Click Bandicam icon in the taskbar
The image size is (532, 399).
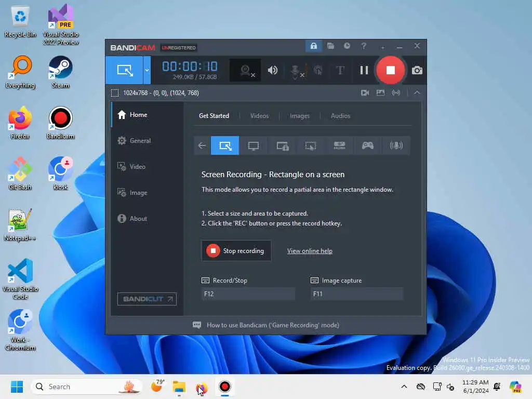(224, 387)
